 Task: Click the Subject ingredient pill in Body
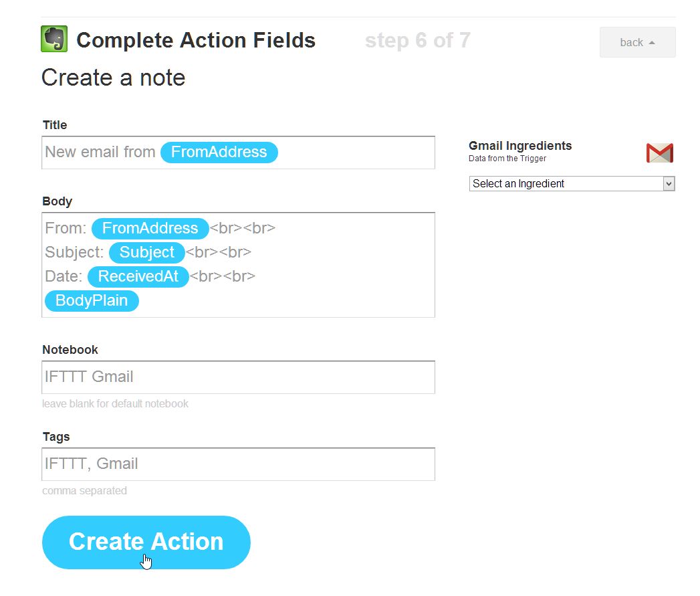click(147, 252)
